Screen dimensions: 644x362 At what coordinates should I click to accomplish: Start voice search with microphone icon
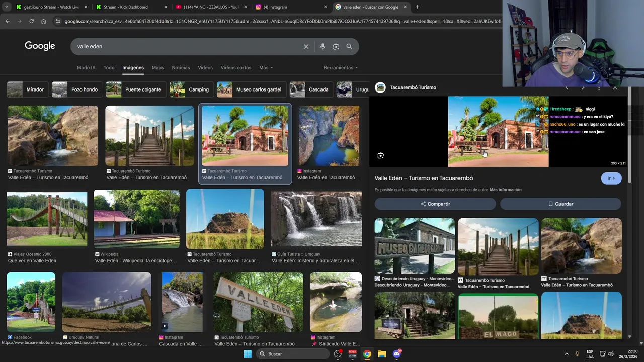coord(323,46)
